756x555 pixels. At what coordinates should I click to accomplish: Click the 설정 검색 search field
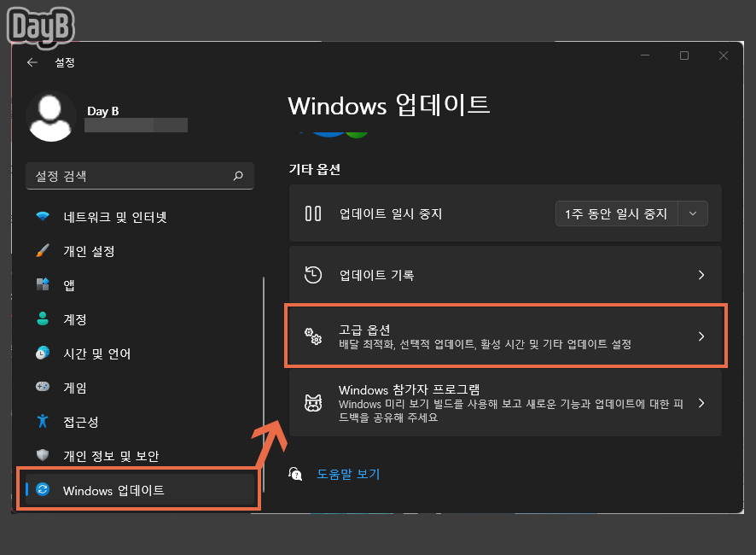click(140, 176)
